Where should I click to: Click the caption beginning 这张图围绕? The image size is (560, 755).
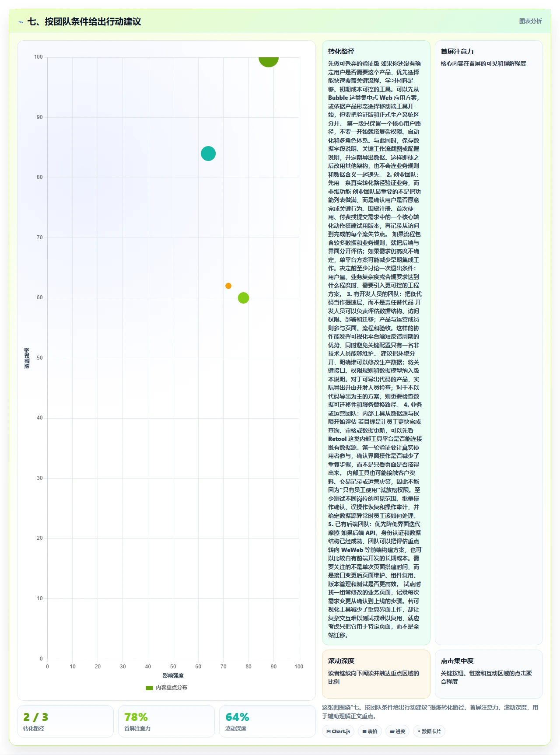click(430, 712)
